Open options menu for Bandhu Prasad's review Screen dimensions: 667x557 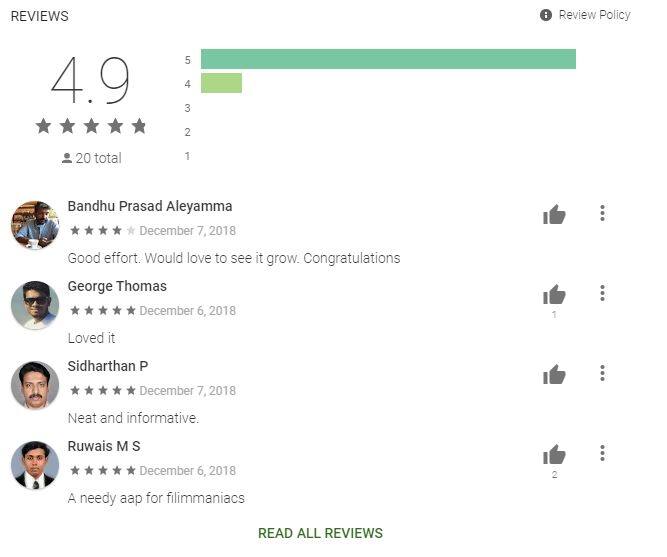point(602,213)
